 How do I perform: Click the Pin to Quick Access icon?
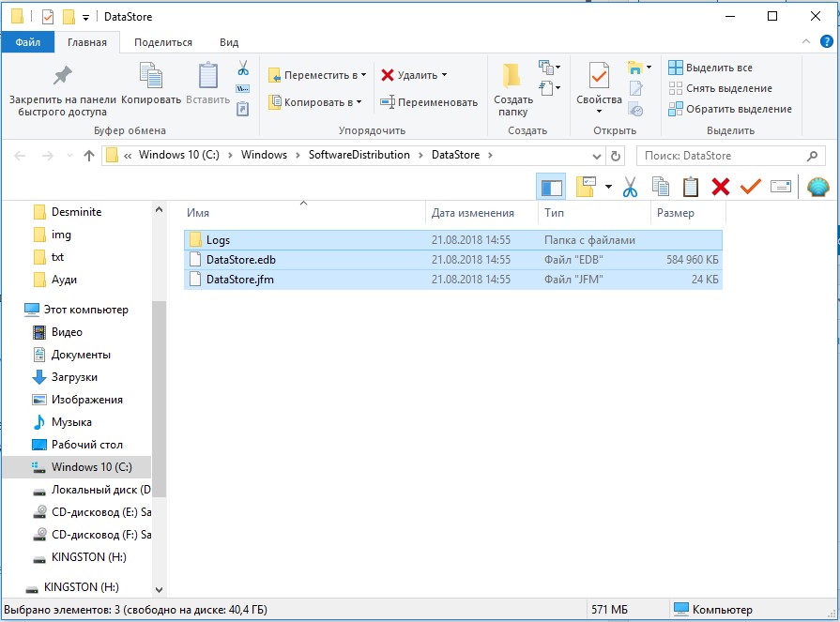[62, 75]
